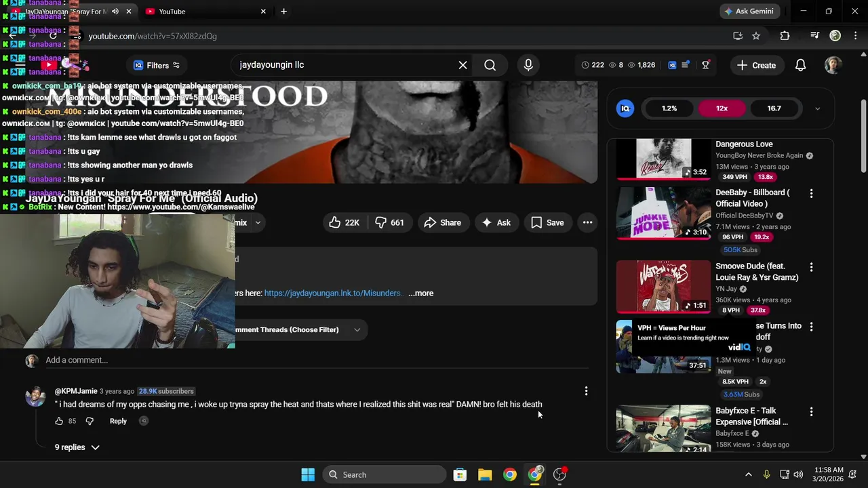Open options menu on @KPMJamie comment

tap(586, 390)
